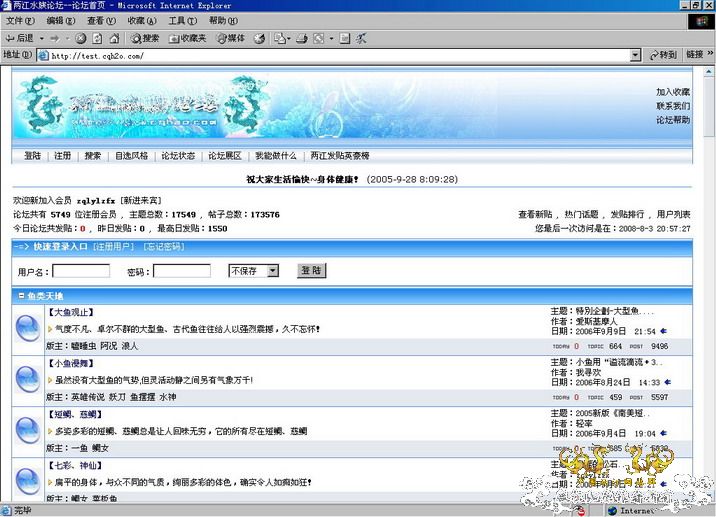Screen dimensions: 716x517
Task: Open the 【小鱼漫舞】 forum
Action: (x=70, y=364)
